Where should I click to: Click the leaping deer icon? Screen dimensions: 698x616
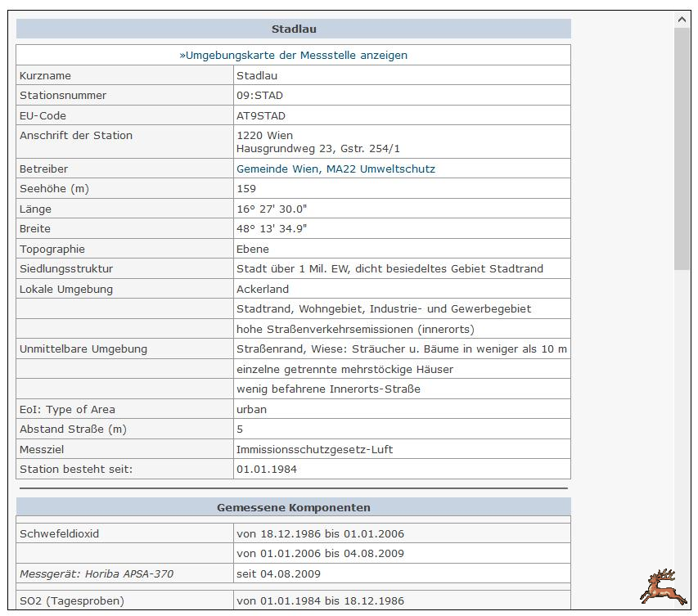(662, 587)
